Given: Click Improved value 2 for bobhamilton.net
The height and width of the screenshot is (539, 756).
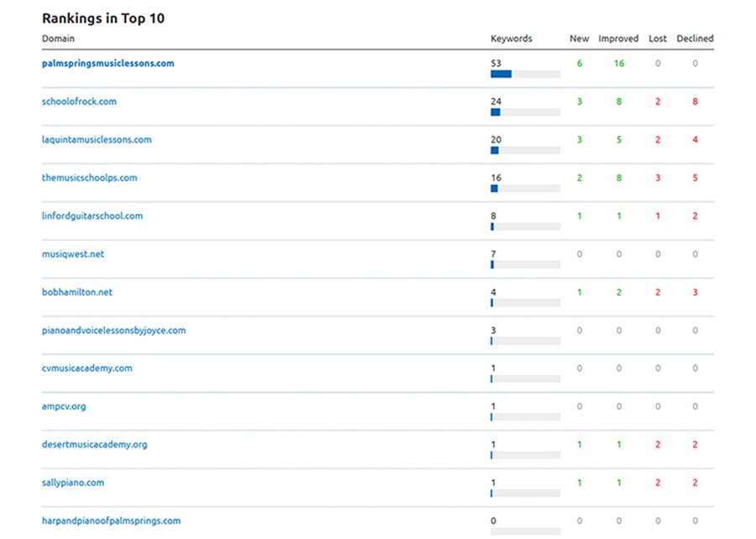Looking at the screenshot, I should [619, 291].
